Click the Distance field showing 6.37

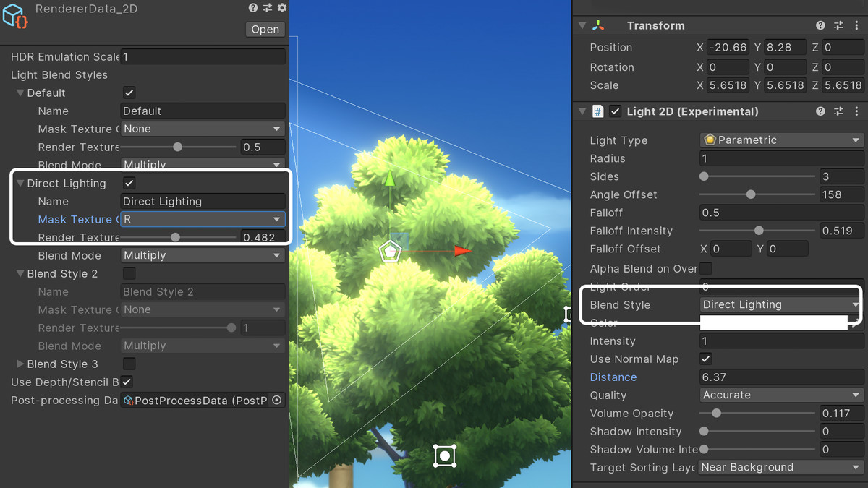coord(782,377)
